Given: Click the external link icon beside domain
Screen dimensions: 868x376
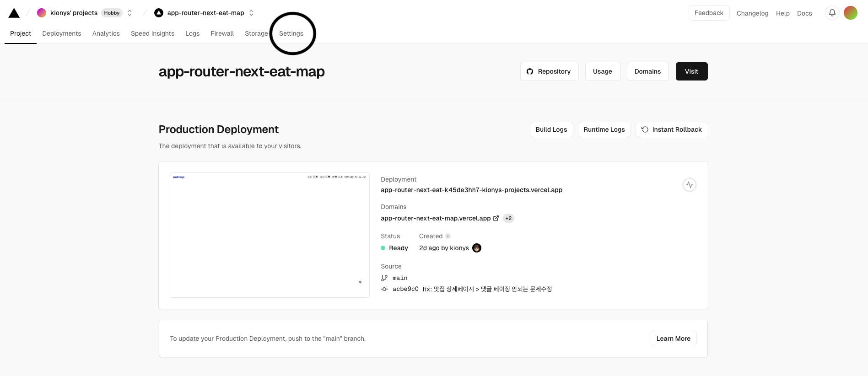Looking at the screenshot, I should tap(496, 218).
